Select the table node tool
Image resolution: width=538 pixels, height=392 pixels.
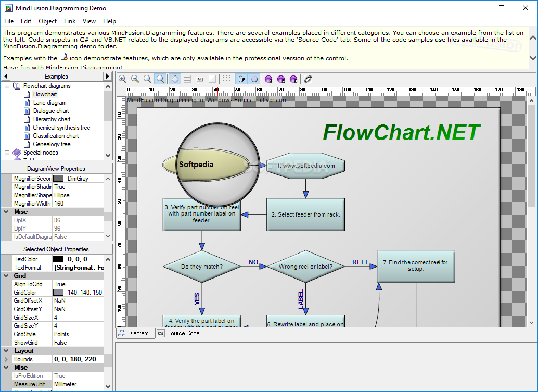(x=187, y=79)
